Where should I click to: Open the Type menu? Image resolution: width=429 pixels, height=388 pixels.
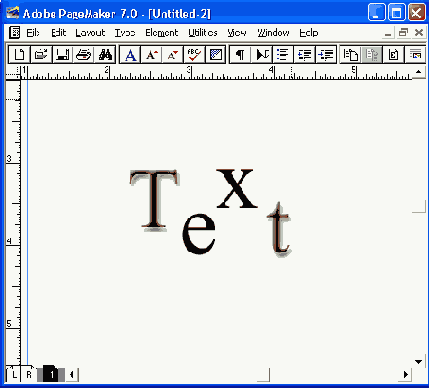pos(125,33)
